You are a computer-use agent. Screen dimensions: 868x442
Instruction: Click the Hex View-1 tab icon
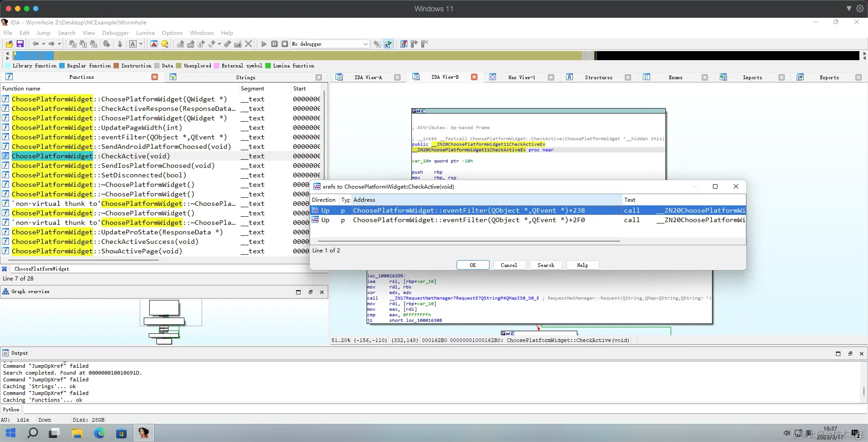tap(493, 77)
